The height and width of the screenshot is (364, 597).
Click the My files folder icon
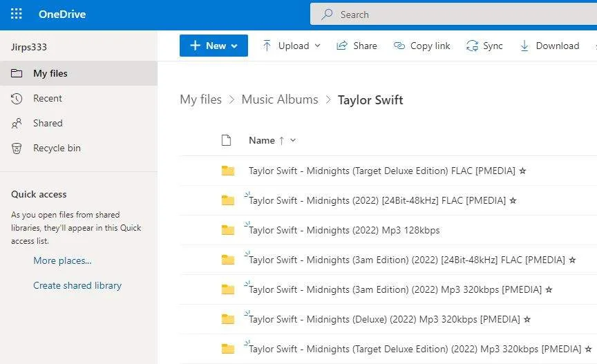17,73
